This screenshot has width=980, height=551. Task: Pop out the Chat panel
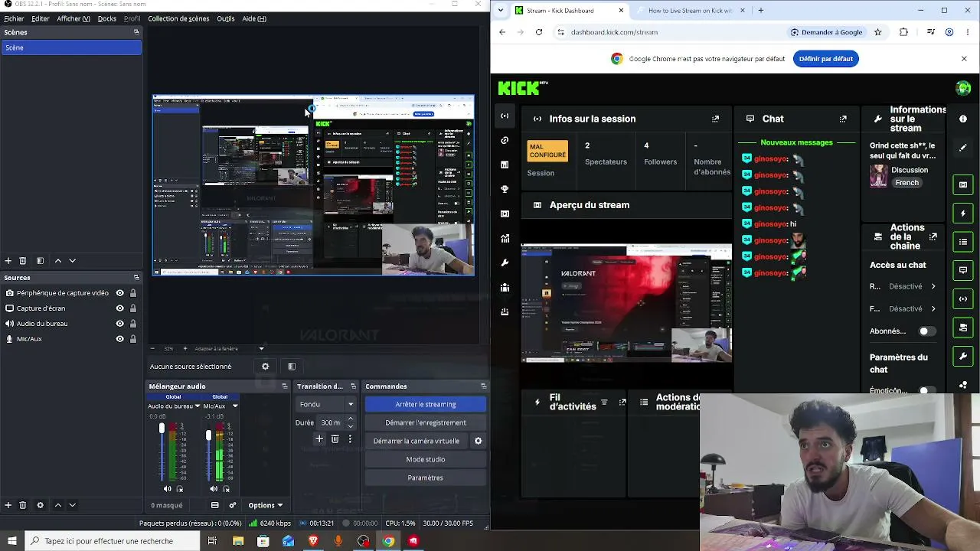tap(843, 119)
